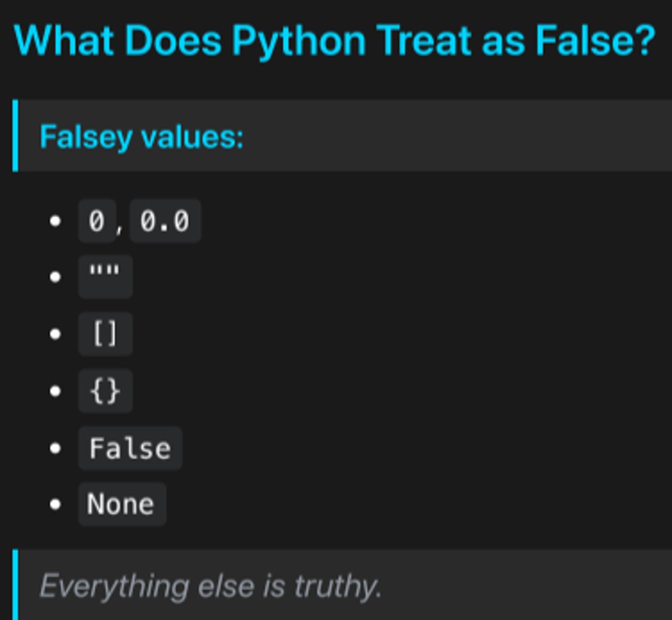This screenshot has height=620, width=672.
Task: Click 'Everything else is truthy.' quote text
Action: [210, 586]
